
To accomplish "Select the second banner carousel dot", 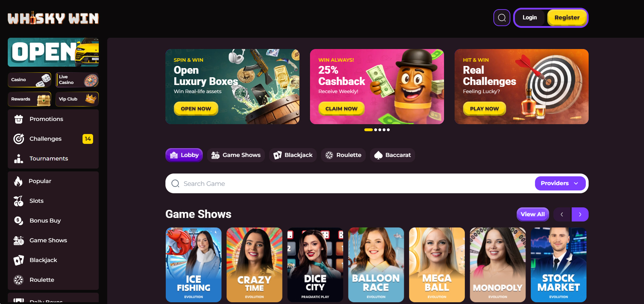I will point(376,130).
